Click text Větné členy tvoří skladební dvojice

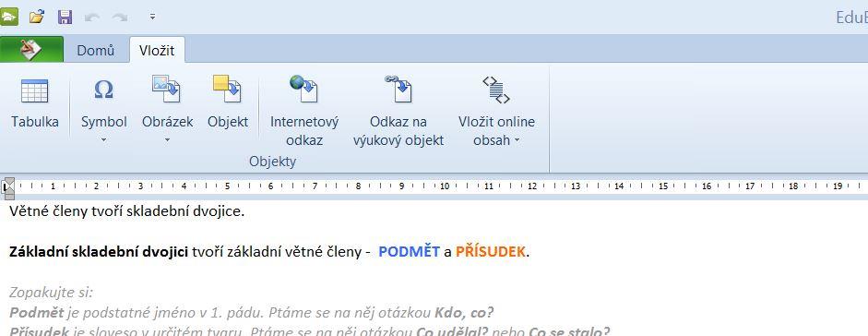[x=126, y=211]
